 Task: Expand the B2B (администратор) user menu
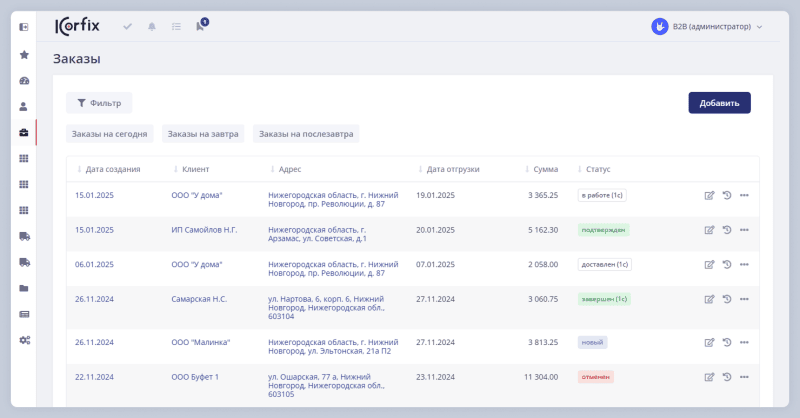(x=708, y=27)
